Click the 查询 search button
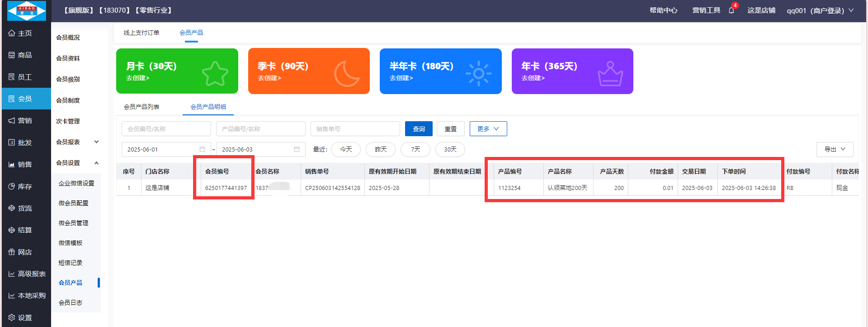868x327 pixels. (419, 129)
